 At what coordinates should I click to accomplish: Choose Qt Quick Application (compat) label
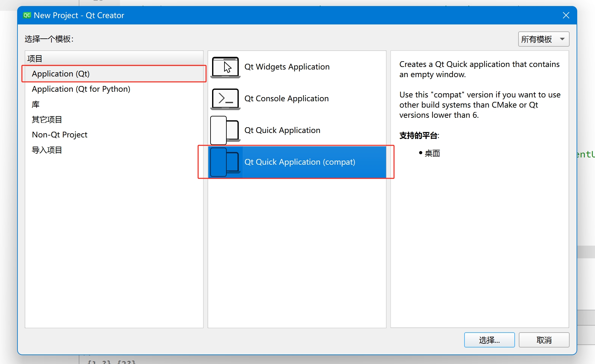pyautogui.click(x=300, y=162)
